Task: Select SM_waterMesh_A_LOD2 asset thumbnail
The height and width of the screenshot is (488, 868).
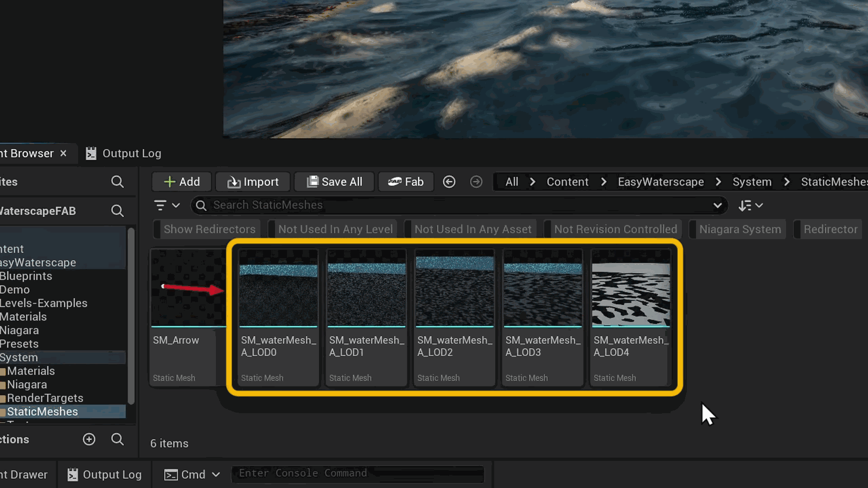Action: tap(455, 288)
